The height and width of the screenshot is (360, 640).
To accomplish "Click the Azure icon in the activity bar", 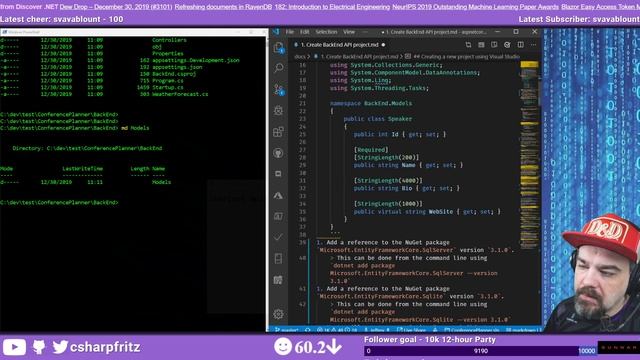I will coord(279,196).
